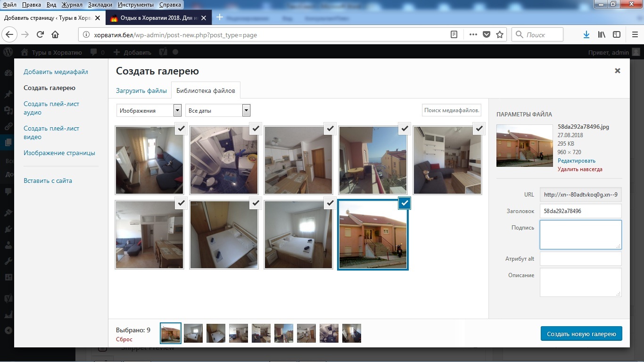Viewport: 644px width, 362px height.
Task: Deselect the bathroom photo via its checkmark
Action: click(255, 128)
